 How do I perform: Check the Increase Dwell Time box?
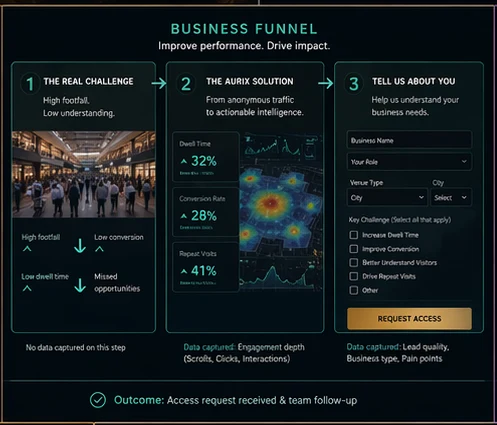(x=354, y=235)
